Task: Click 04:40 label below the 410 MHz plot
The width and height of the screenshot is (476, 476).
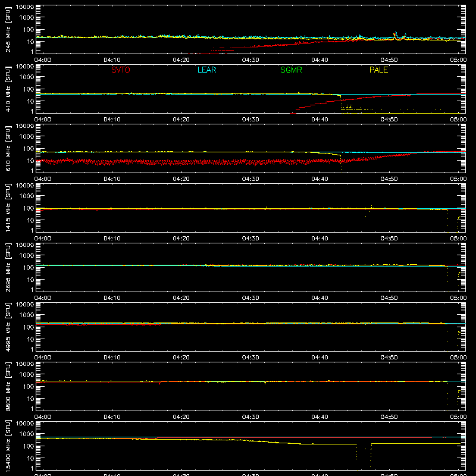Action: 320,120
